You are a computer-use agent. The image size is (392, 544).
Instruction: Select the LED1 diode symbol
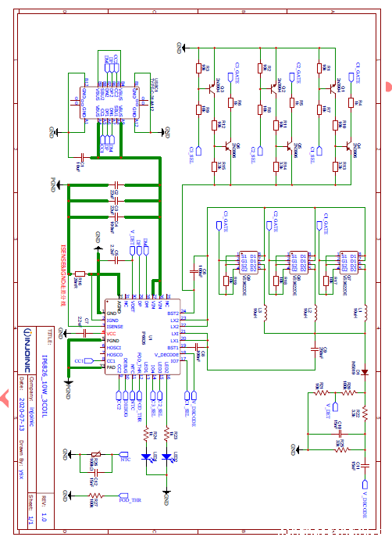click(x=146, y=457)
